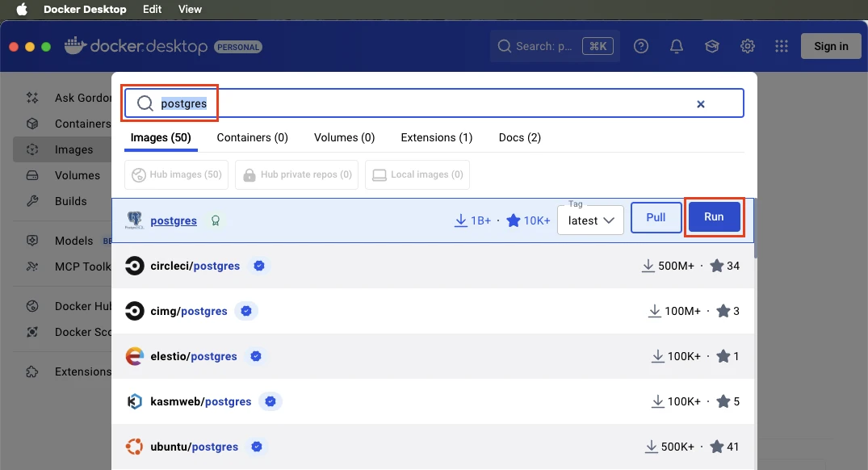Click the Ask Gordon sidebar icon
Image resolution: width=868 pixels, height=470 pixels.
coord(32,98)
